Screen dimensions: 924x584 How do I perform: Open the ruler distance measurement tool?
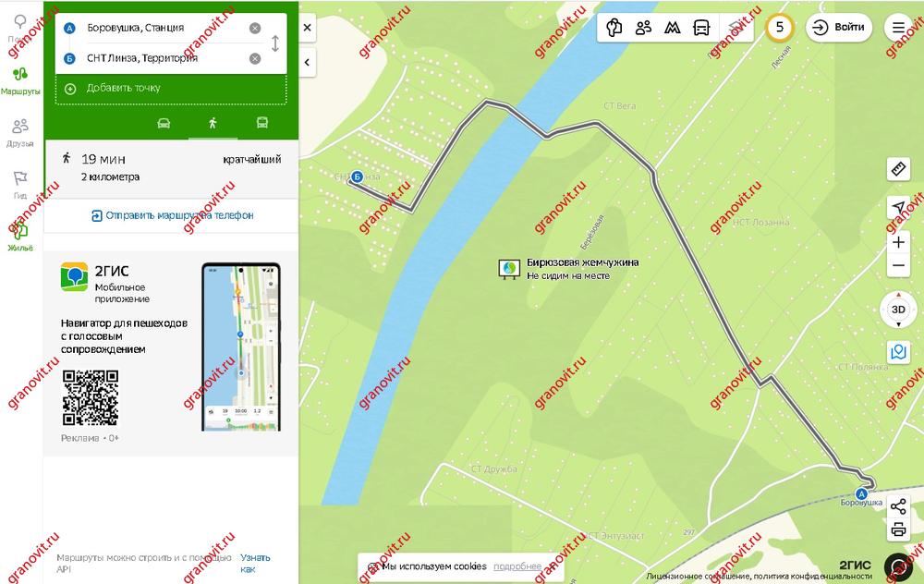898,169
